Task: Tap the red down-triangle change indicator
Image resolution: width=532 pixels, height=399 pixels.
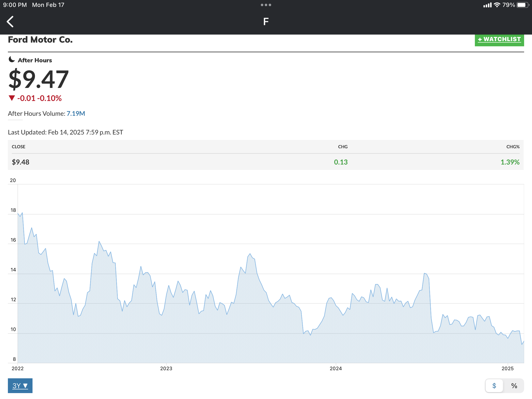Action: coord(12,98)
